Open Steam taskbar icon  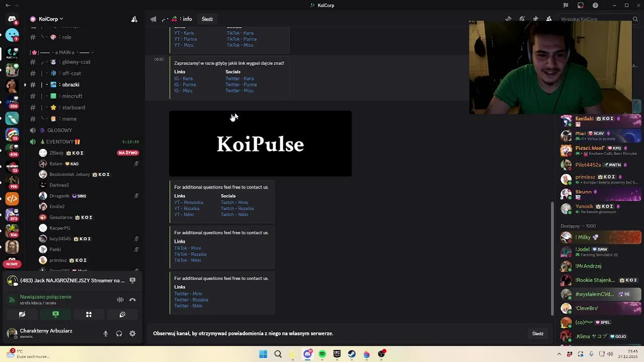(352, 354)
